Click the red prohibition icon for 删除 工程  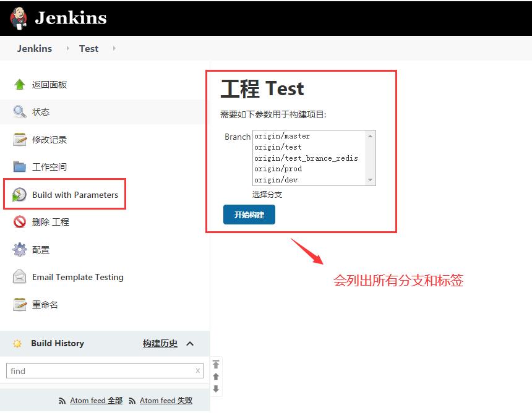tap(20, 222)
